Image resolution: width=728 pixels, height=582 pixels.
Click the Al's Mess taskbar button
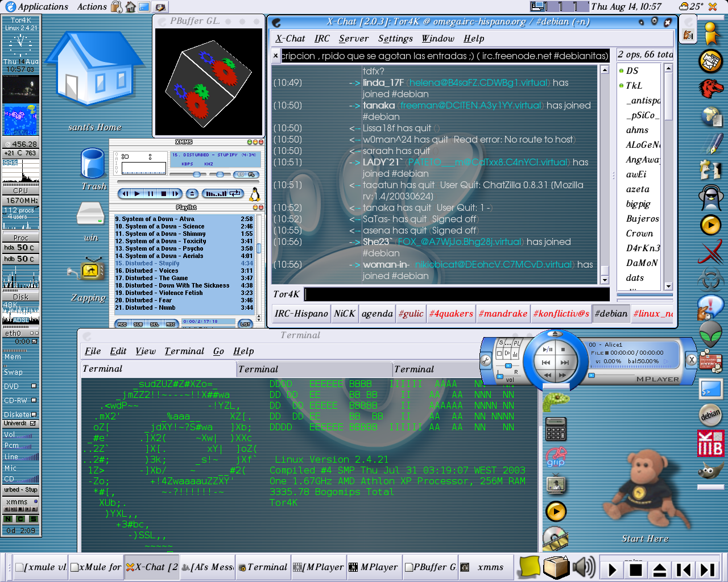pos(208,567)
